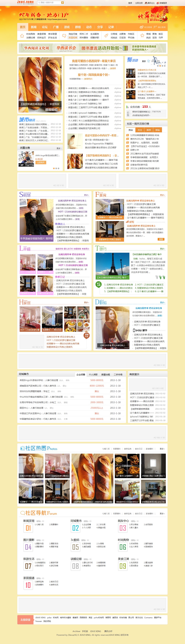Click the tag icon beside 分商城
Screen dimensions: 185x644
click(106, 35)
